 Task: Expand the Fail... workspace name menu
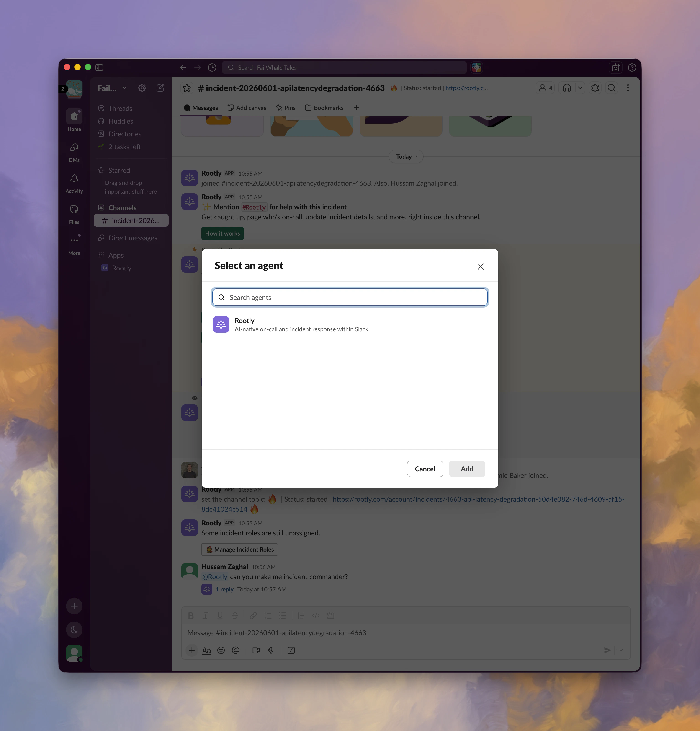112,88
